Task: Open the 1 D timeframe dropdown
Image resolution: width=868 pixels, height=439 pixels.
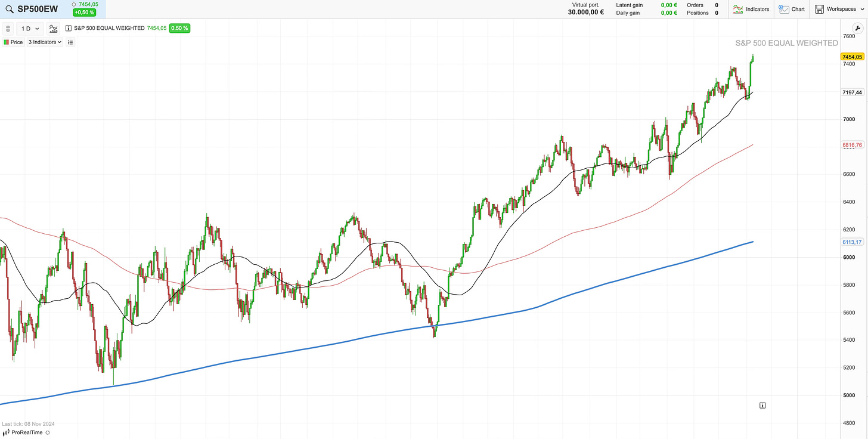Action: coord(30,28)
